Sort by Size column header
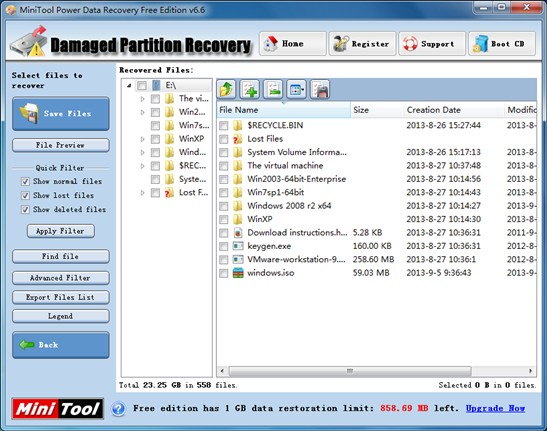 click(377, 110)
